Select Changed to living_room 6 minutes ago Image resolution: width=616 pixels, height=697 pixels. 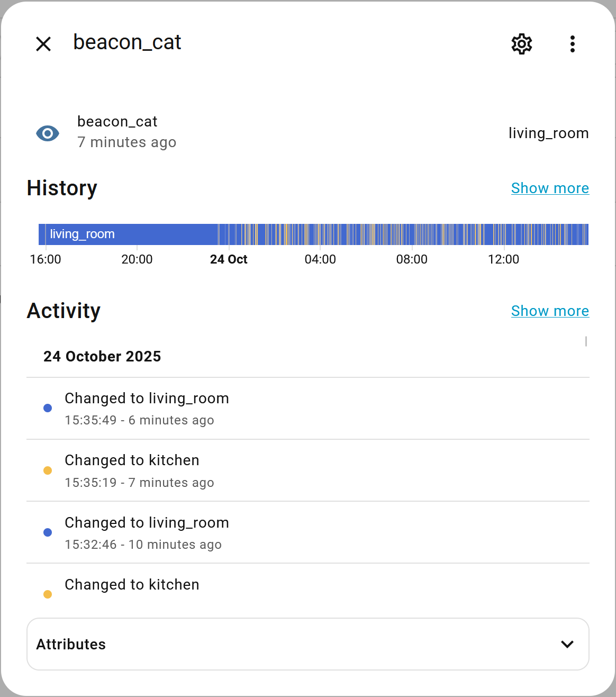click(x=147, y=408)
